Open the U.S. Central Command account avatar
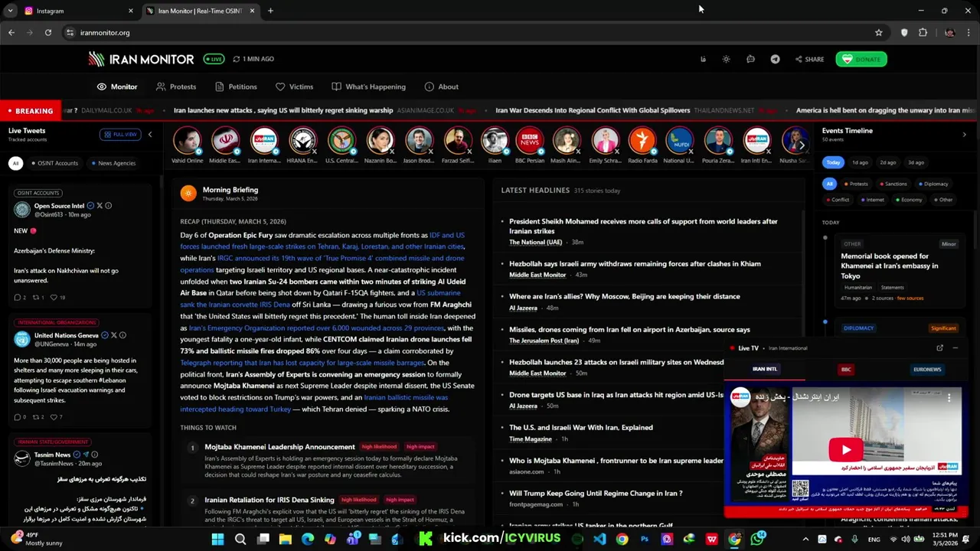980x551 pixels. (x=341, y=141)
